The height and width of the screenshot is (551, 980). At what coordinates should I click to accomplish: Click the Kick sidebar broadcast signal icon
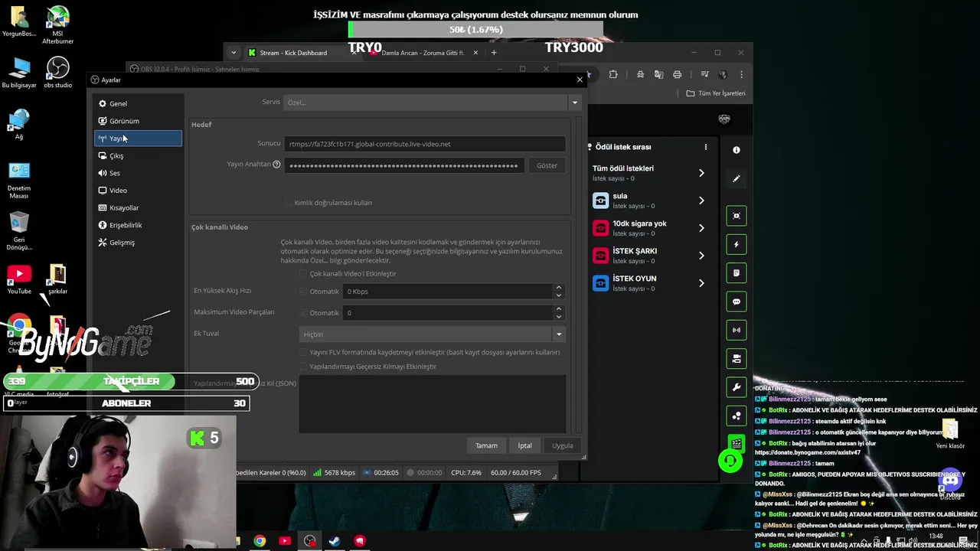(737, 331)
